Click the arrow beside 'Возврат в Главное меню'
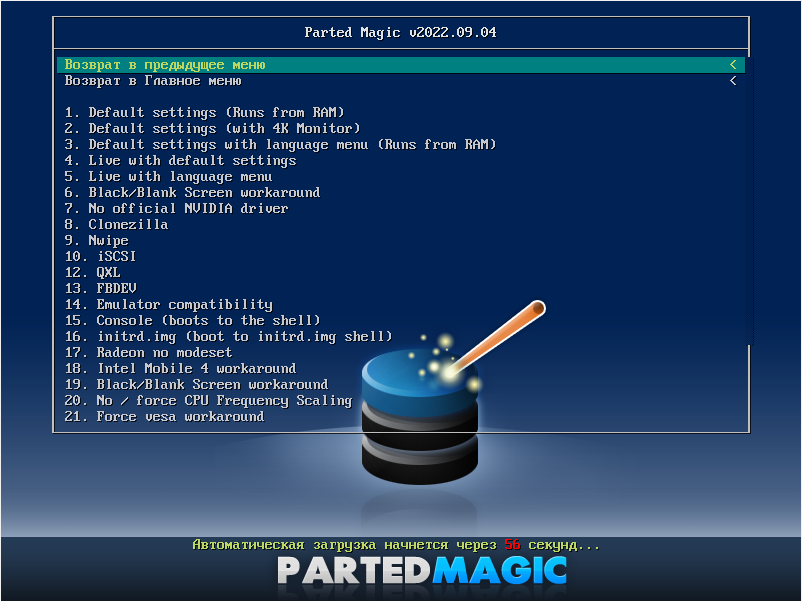The width and height of the screenshot is (802, 601). pos(733,81)
